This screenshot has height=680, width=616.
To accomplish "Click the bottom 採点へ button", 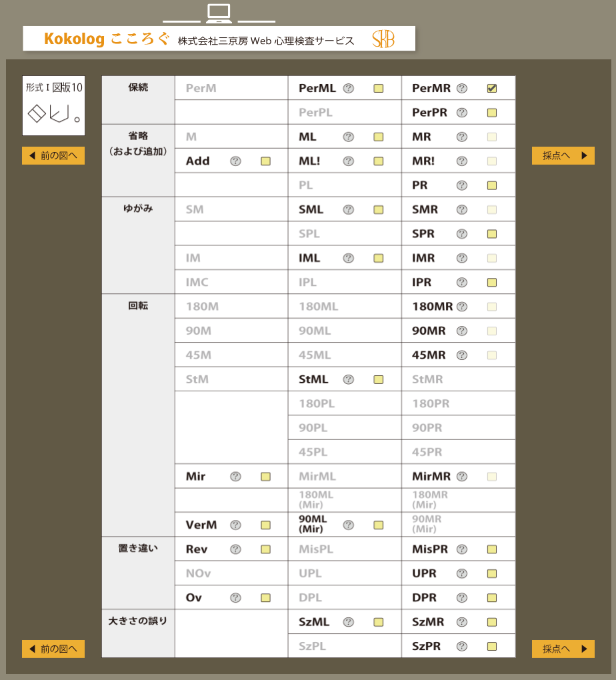I will tap(563, 649).
